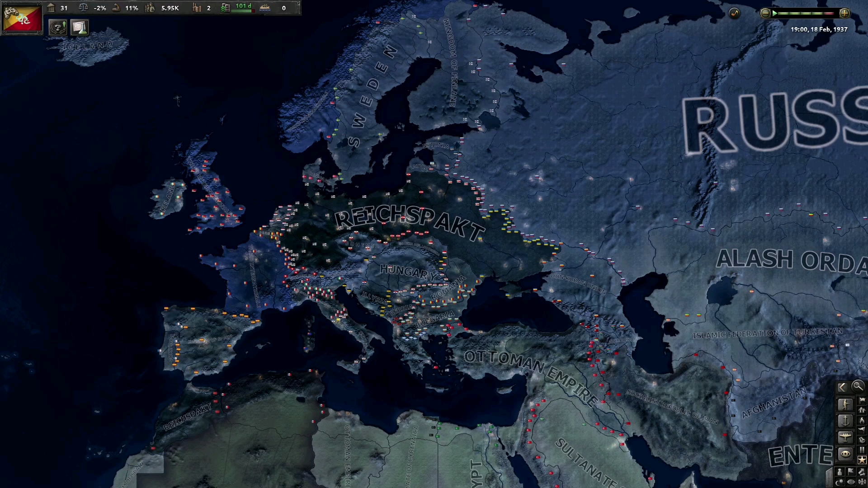
Task: Click the game speed bar
Action: pyautogui.click(x=805, y=13)
